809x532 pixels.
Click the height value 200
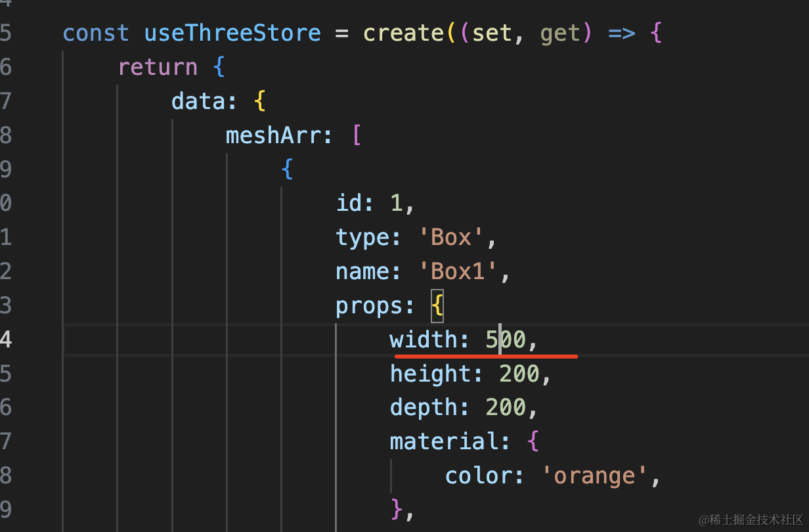[519, 374]
